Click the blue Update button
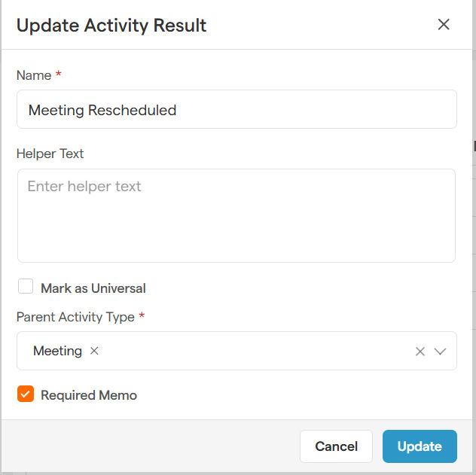 click(x=420, y=446)
